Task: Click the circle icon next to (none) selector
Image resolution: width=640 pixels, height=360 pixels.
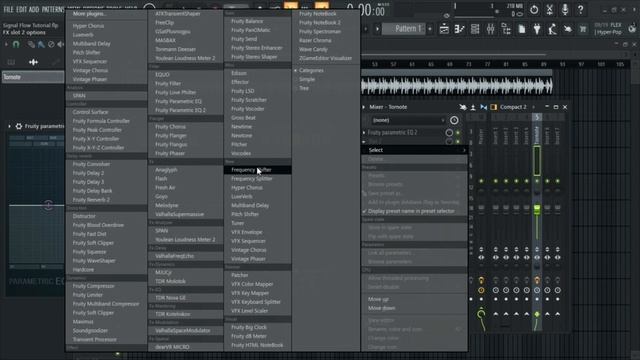Action: (x=454, y=120)
